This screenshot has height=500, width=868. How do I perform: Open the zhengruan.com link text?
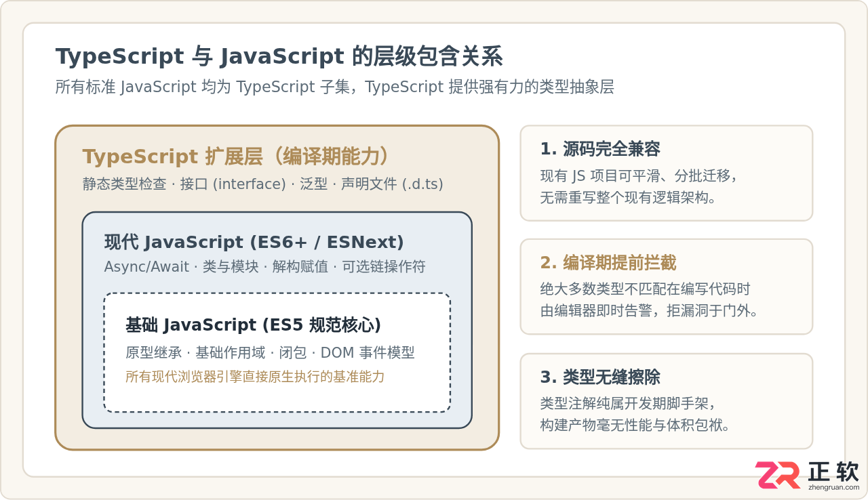[833, 487]
